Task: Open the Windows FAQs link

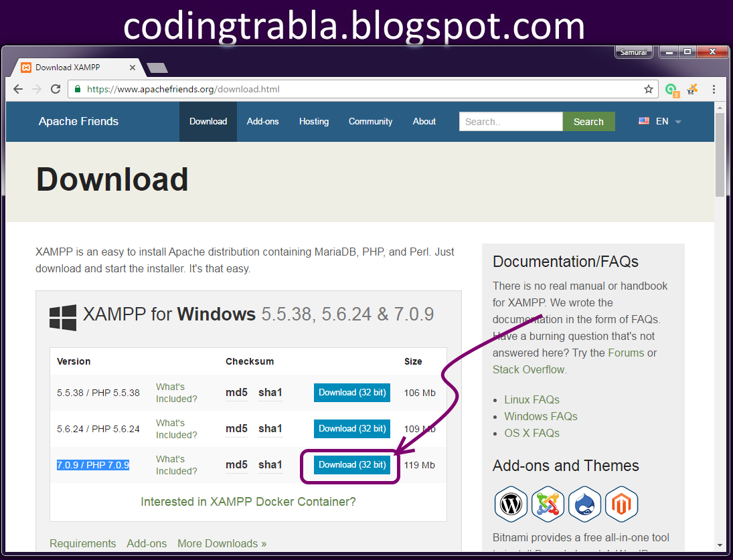Action: tap(540, 416)
